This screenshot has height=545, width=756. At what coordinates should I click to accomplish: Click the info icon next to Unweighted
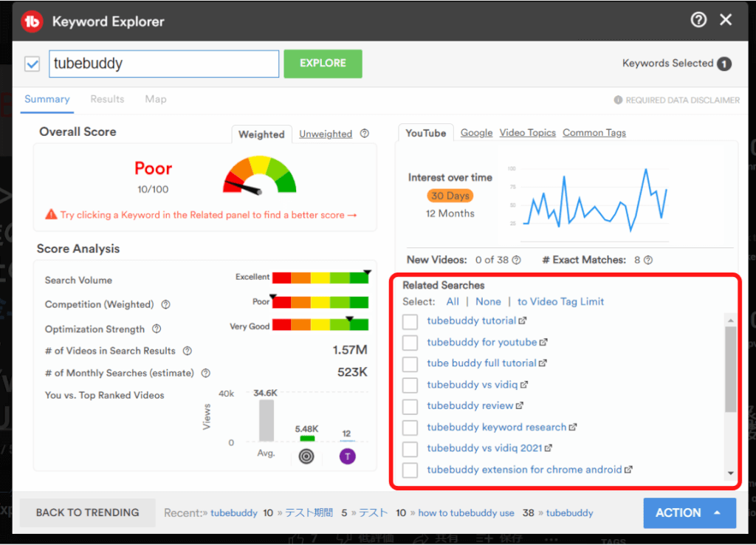pos(365,134)
